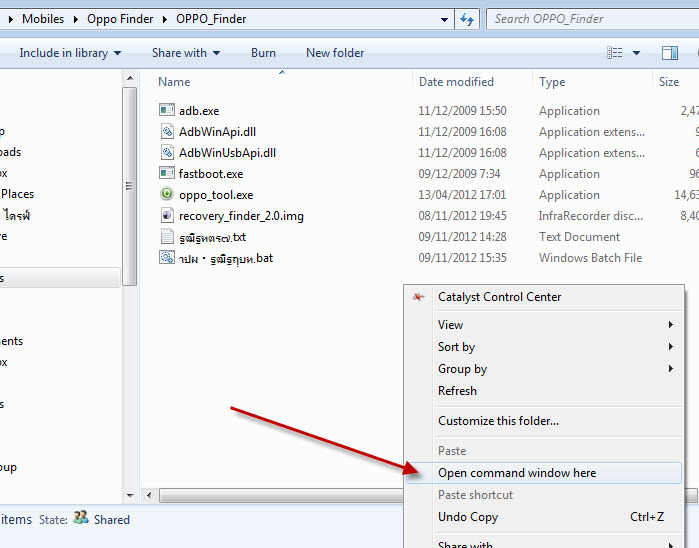Click the recovery_finder_2.0.img disc icon
This screenshot has height=548, width=699.
tap(167, 215)
